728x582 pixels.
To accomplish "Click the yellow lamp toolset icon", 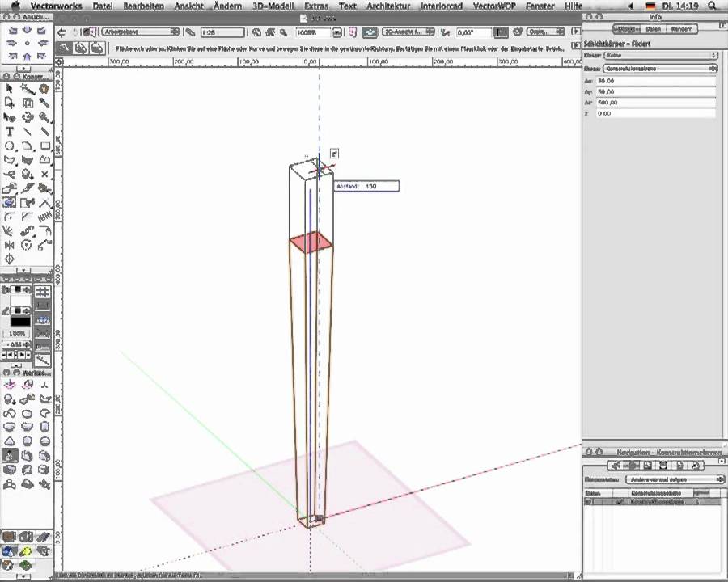I will (26, 552).
